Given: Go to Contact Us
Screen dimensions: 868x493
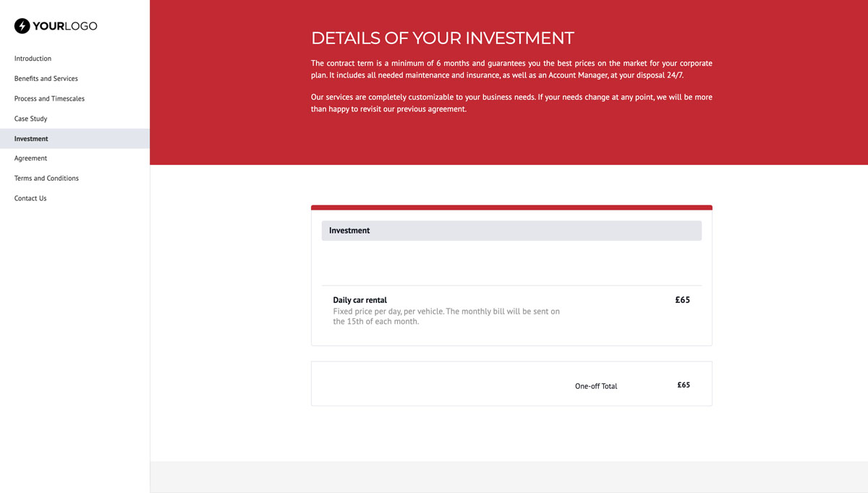Looking at the screenshot, I should coord(30,198).
